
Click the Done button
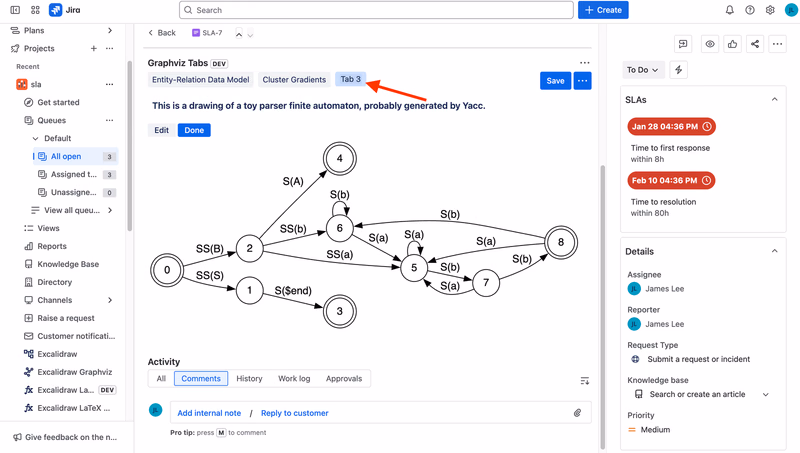click(x=194, y=130)
